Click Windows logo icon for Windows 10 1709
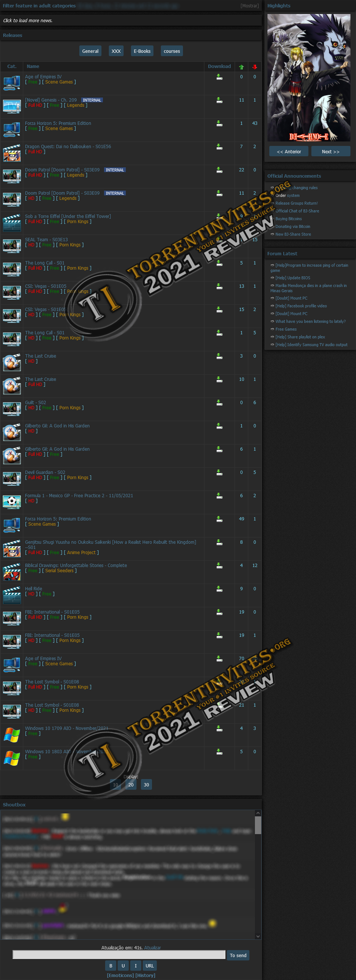The height and width of the screenshot is (980, 356). point(12,734)
